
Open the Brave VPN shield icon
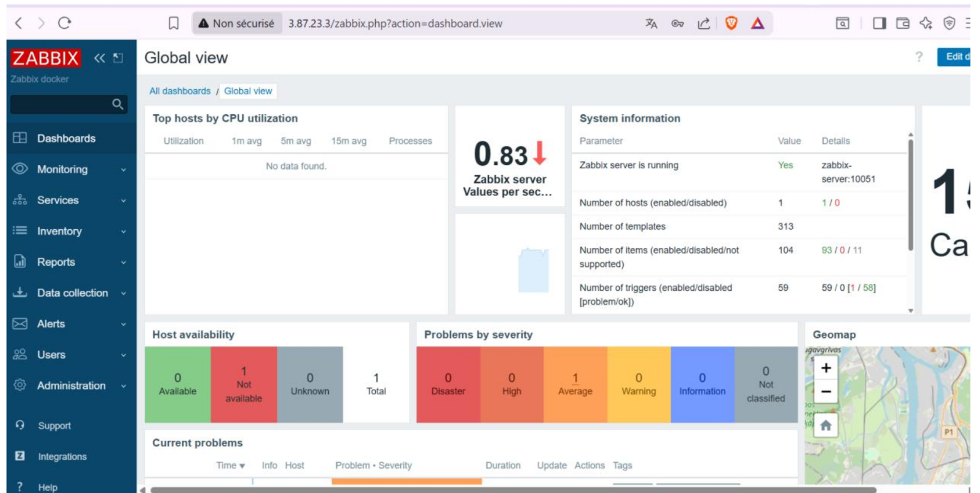[x=949, y=23]
